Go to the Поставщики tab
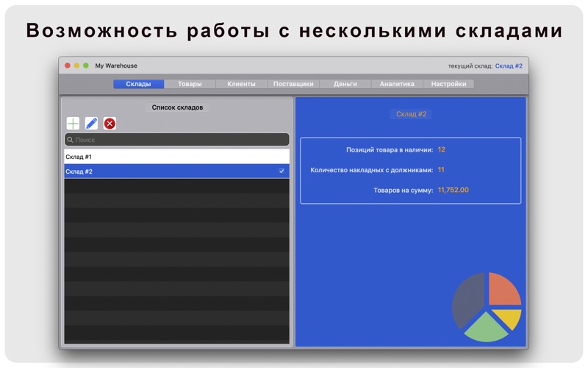Screen dimensions: 588x368 293,84
